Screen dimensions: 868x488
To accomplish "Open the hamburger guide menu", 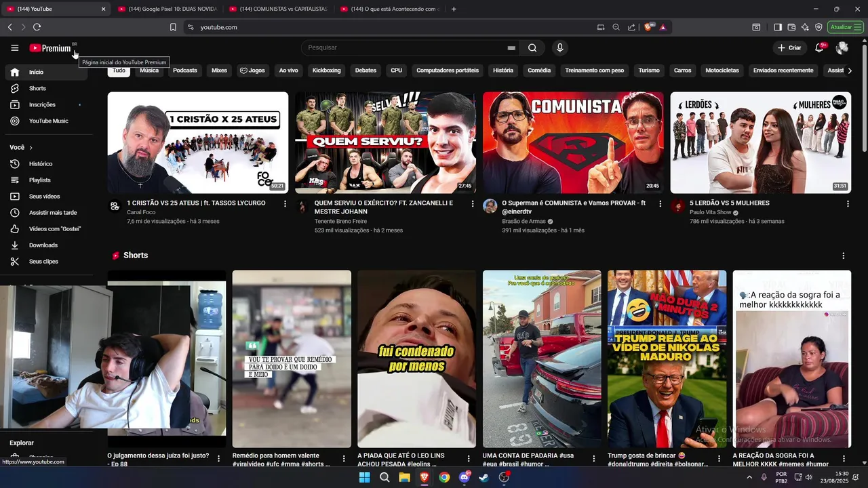I will (14, 47).
